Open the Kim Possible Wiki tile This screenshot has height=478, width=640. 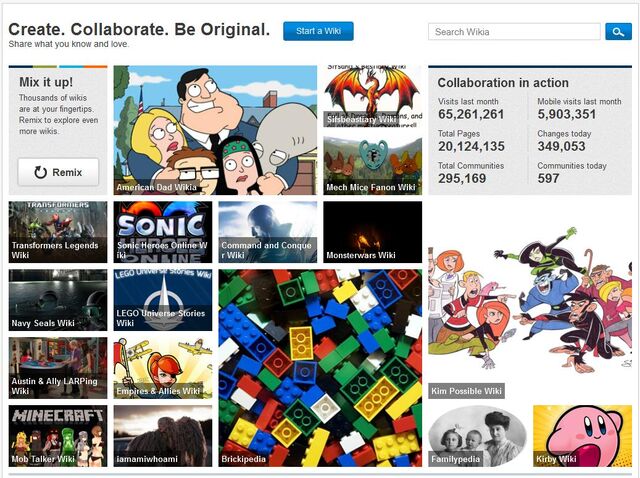tap(530, 300)
